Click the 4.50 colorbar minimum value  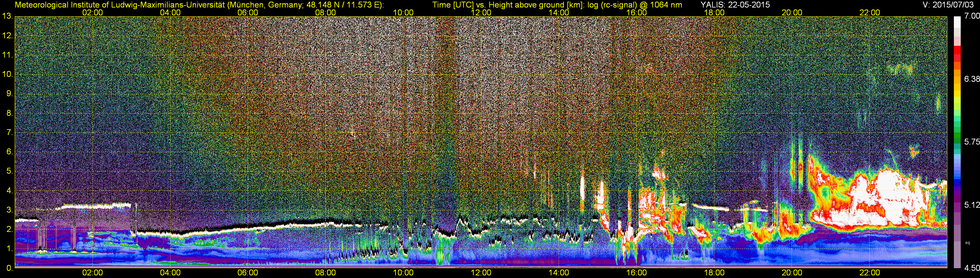click(972, 268)
